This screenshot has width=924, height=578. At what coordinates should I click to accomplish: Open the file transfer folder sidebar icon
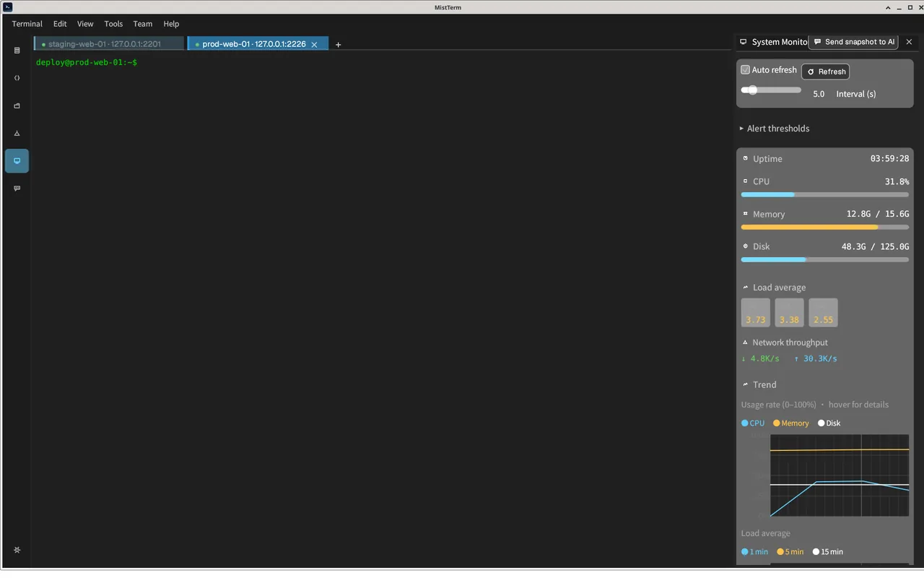click(x=17, y=105)
